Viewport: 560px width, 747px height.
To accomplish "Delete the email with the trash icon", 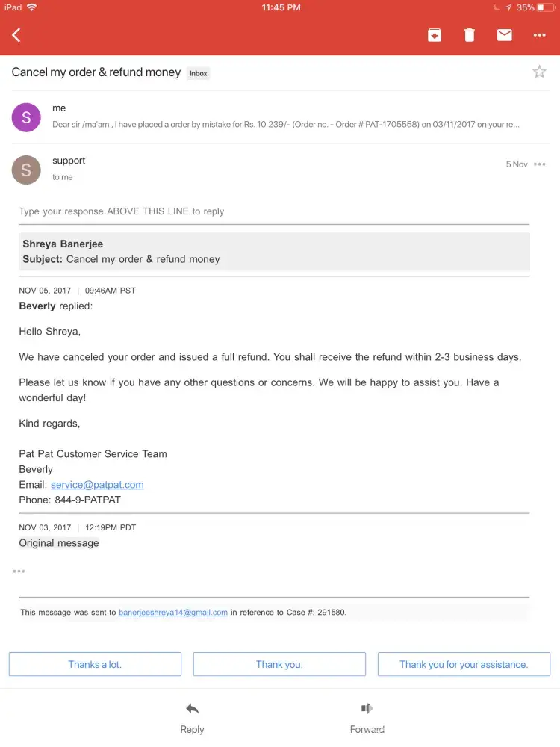I will [470, 35].
